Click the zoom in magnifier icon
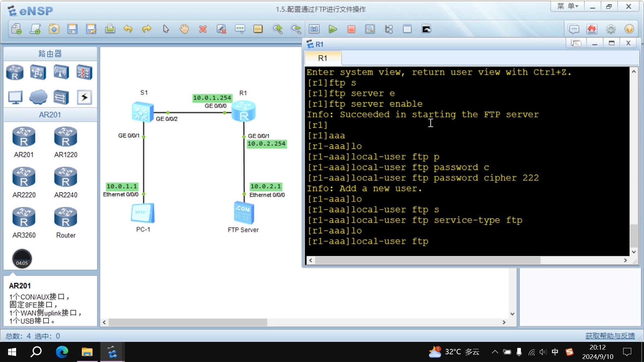The width and height of the screenshot is (644, 362). point(277,29)
